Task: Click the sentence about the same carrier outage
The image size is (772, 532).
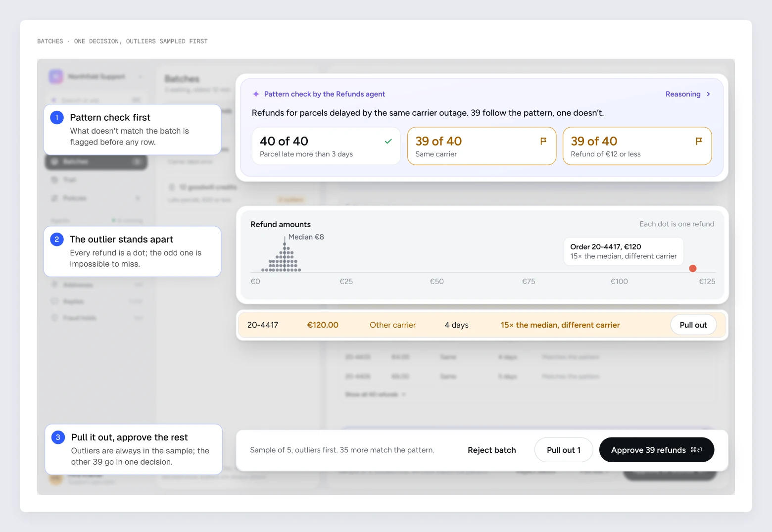Action: [x=428, y=113]
